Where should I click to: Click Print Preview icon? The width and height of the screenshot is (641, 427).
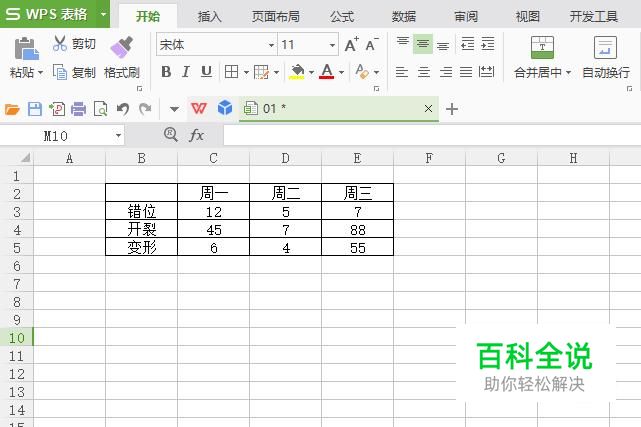(x=101, y=109)
